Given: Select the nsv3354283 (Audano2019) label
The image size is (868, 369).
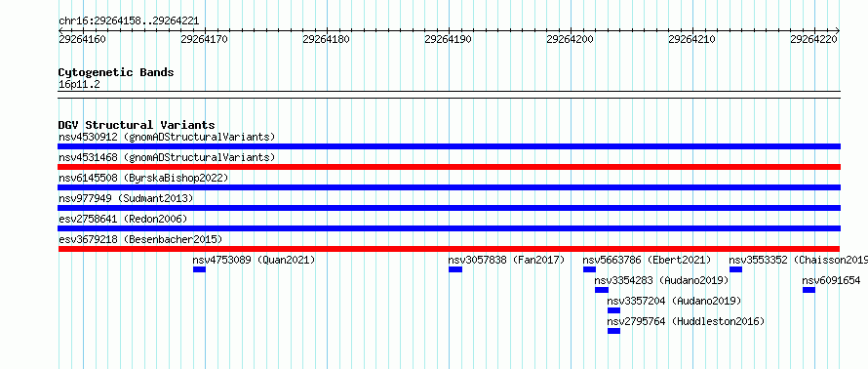Looking at the screenshot, I should click(x=662, y=280).
